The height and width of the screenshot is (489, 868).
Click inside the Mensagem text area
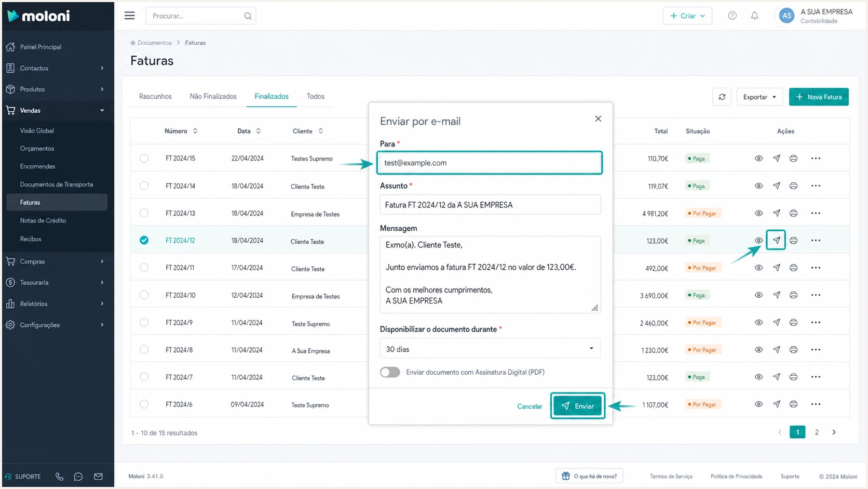(490, 274)
